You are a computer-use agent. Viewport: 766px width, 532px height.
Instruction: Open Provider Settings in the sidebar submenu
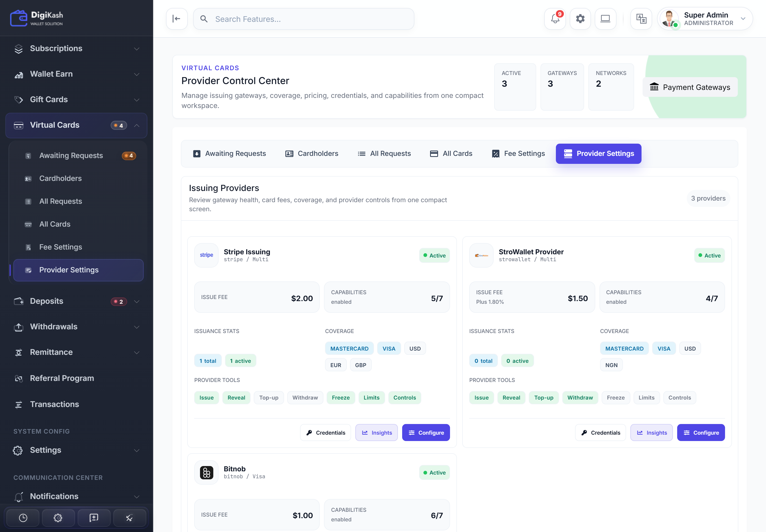(x=78, y=270)
